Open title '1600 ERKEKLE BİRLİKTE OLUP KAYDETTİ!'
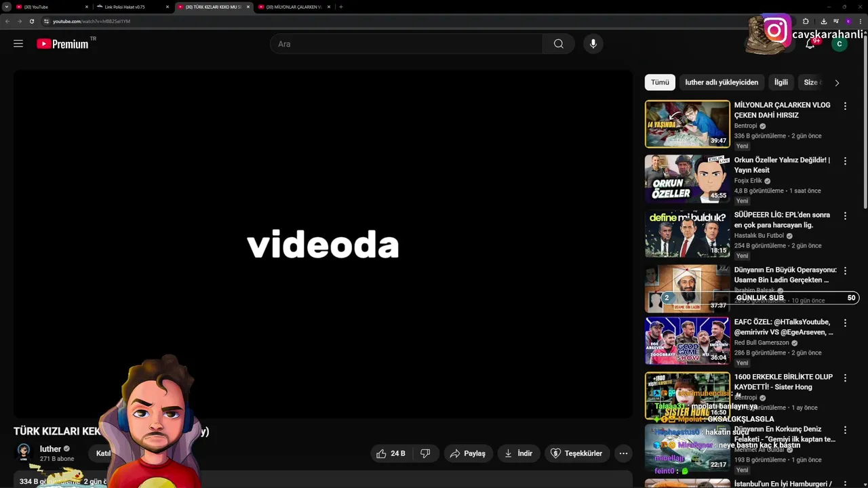 [x=783, y=382]
